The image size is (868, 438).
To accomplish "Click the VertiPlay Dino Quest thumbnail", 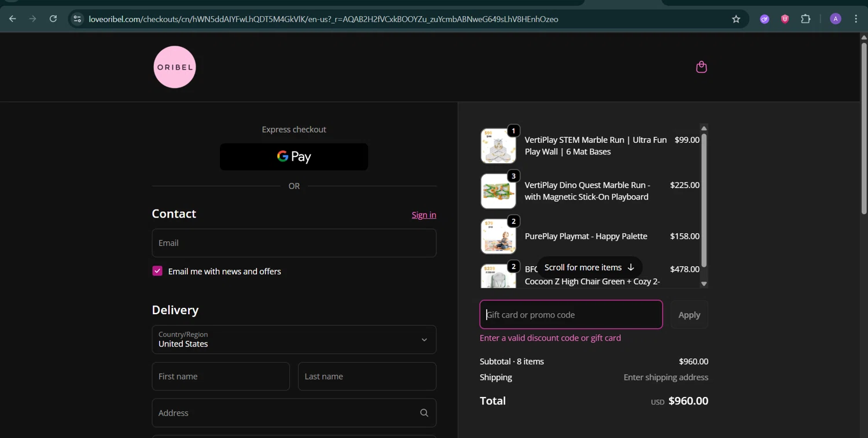I will tap(498, 191).
